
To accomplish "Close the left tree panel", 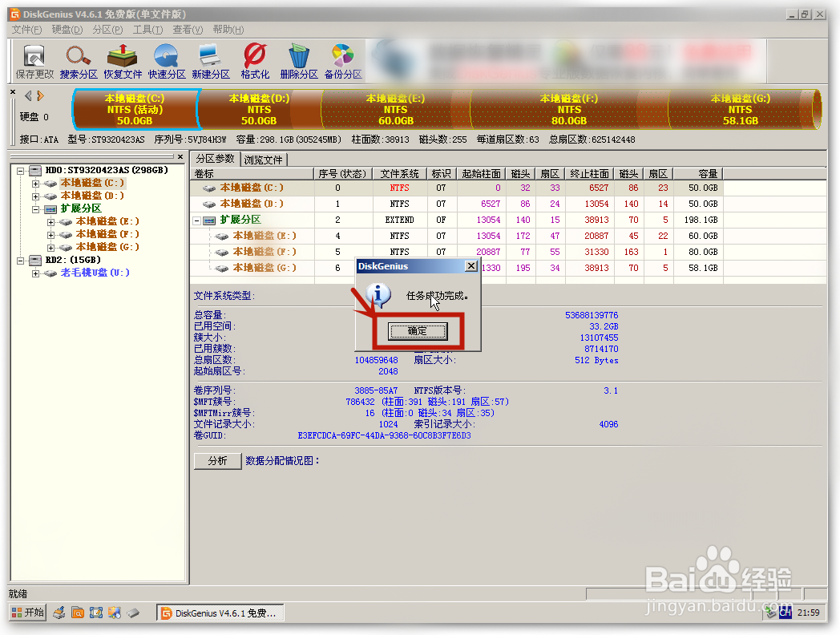I will (x=180, y=157).
